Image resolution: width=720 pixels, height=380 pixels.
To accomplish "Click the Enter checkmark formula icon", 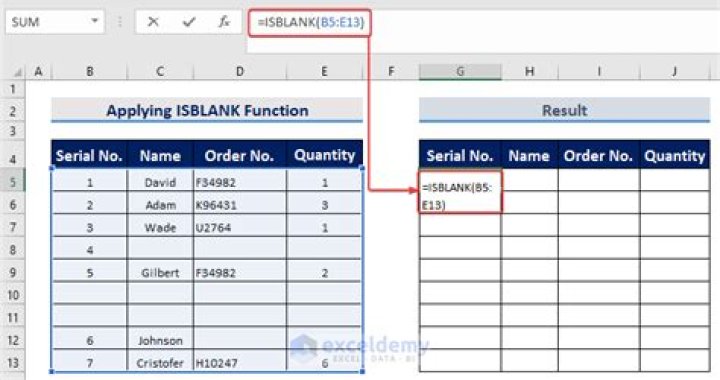I will (x=189, y=22).
